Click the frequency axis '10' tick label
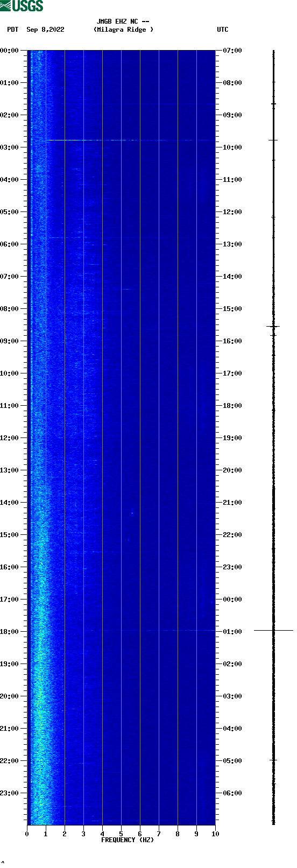The width and height of the screenshot is (297, 868). coord(215,834)
